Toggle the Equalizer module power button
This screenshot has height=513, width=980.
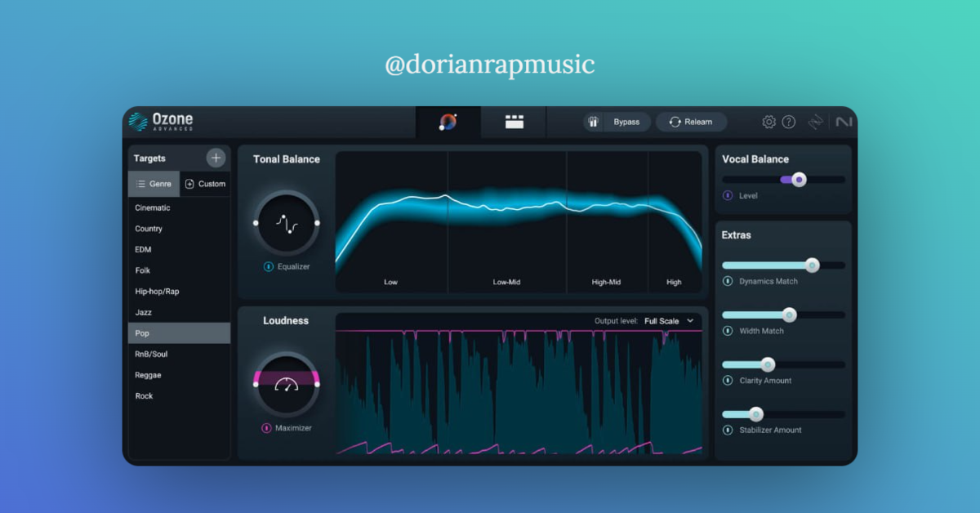pos(268,266)
